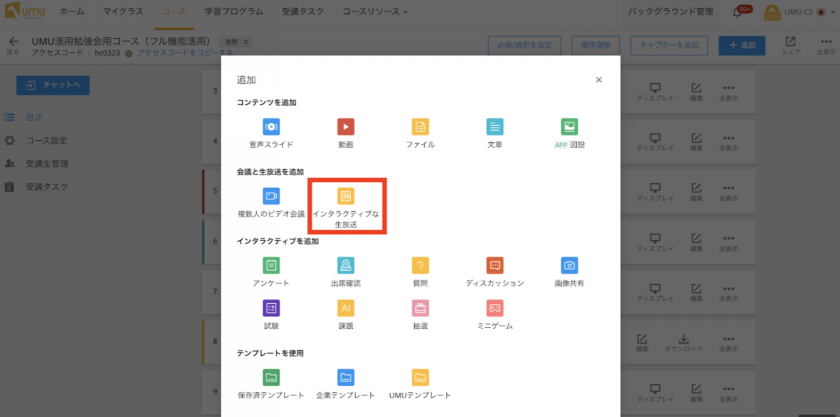
Task: Copy code via アクセスコードをコピーする
Action: (x=185, y=53)
